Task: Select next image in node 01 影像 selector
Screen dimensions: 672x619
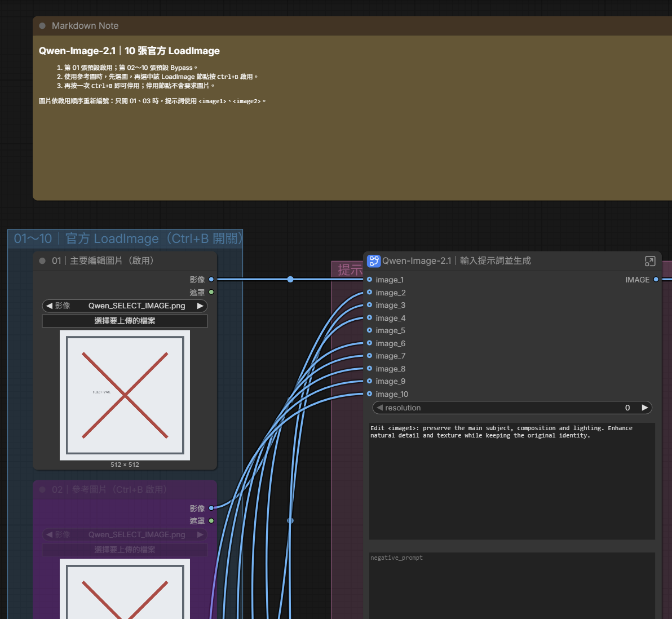Action: [200, 306]
